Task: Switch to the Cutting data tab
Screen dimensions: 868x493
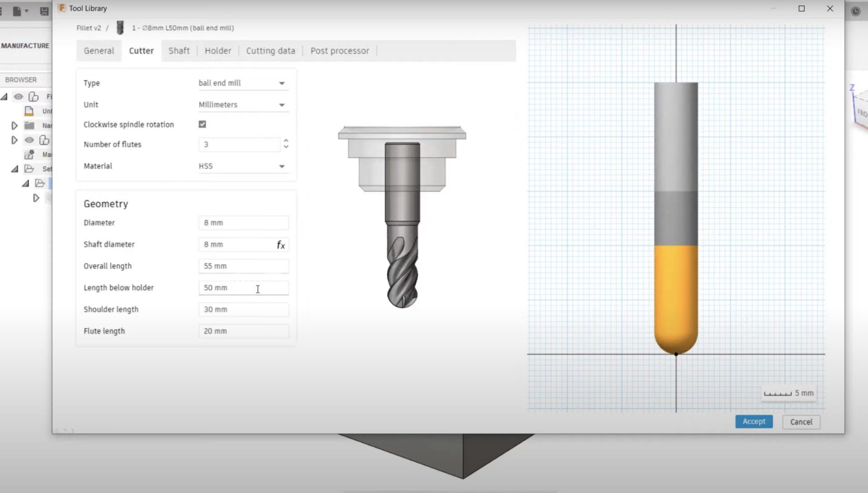Action: (x=270, y=51)
